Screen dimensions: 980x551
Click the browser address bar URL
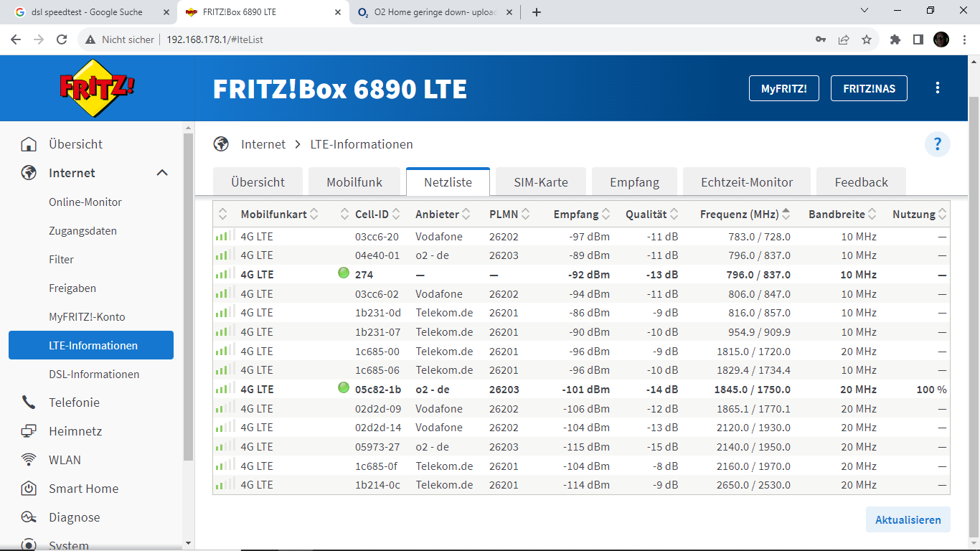215,39
